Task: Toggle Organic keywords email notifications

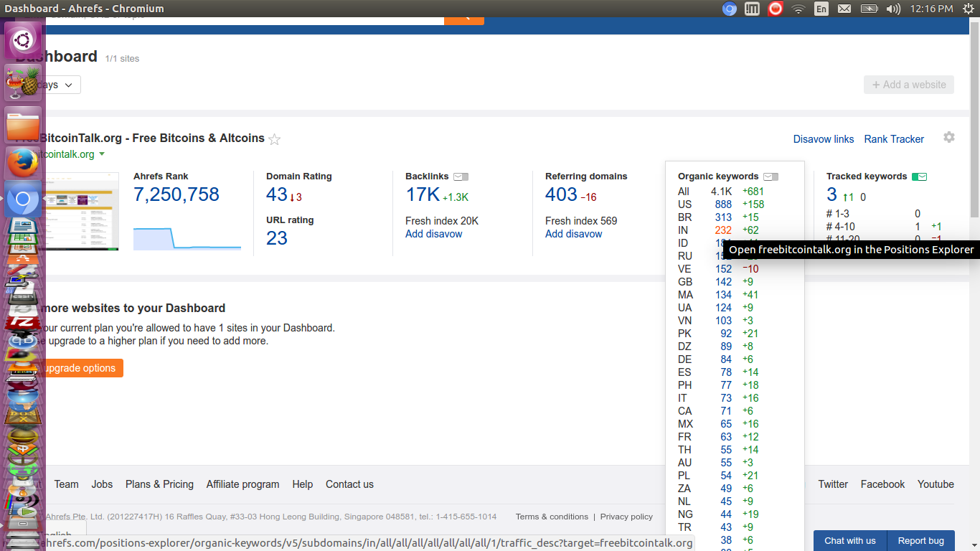Action: (771, 176)
